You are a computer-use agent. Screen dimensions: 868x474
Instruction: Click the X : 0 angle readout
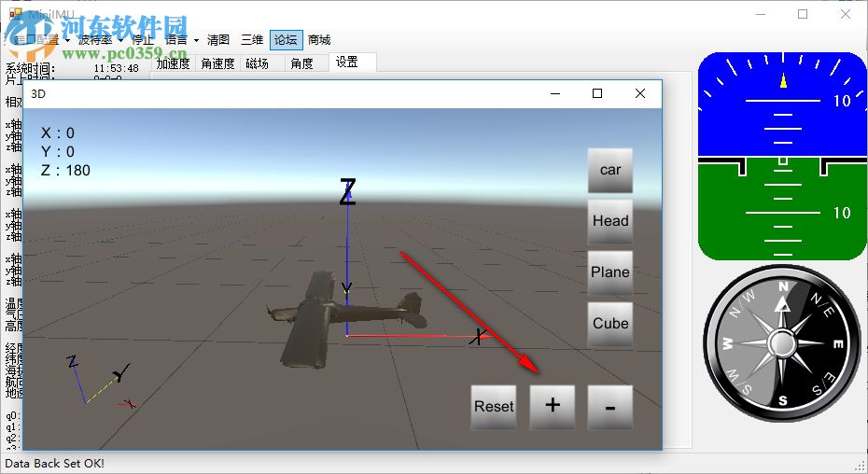(58, 132)
